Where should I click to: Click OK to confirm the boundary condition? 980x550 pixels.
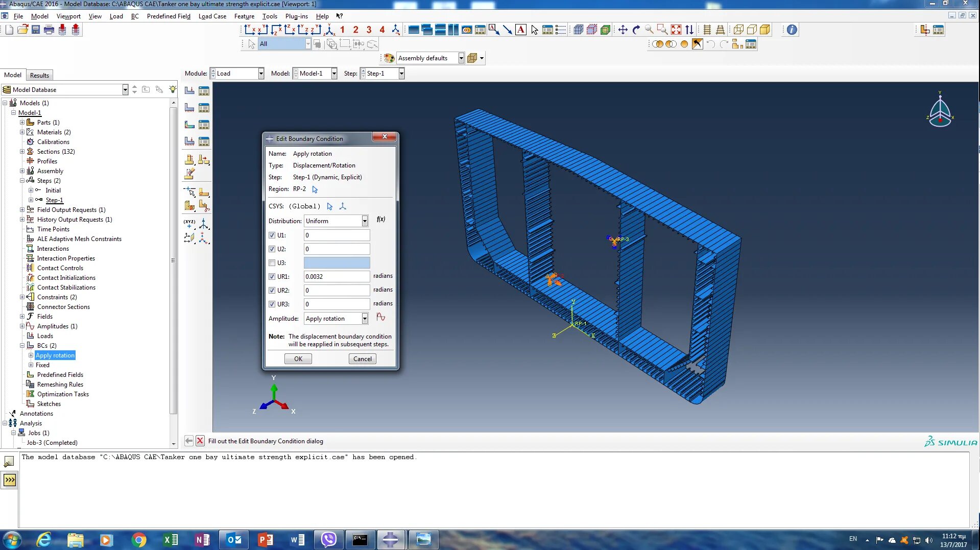(x=298, y=358)
